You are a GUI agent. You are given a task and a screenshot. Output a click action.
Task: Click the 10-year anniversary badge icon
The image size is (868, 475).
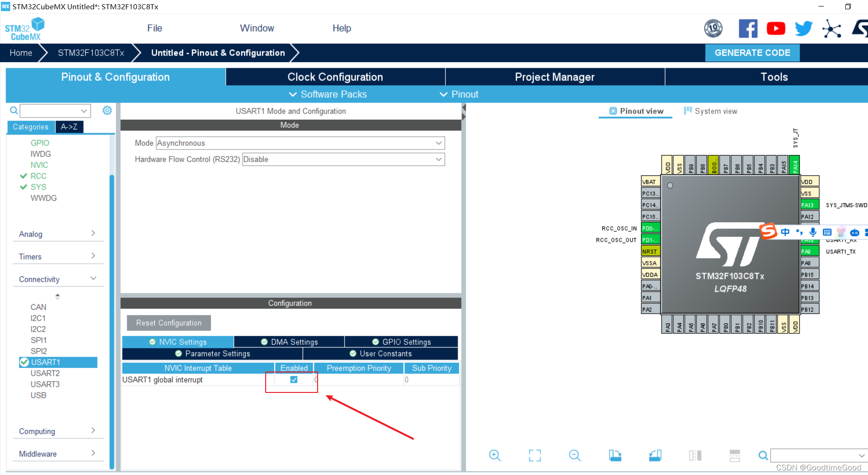click(713, 28)
